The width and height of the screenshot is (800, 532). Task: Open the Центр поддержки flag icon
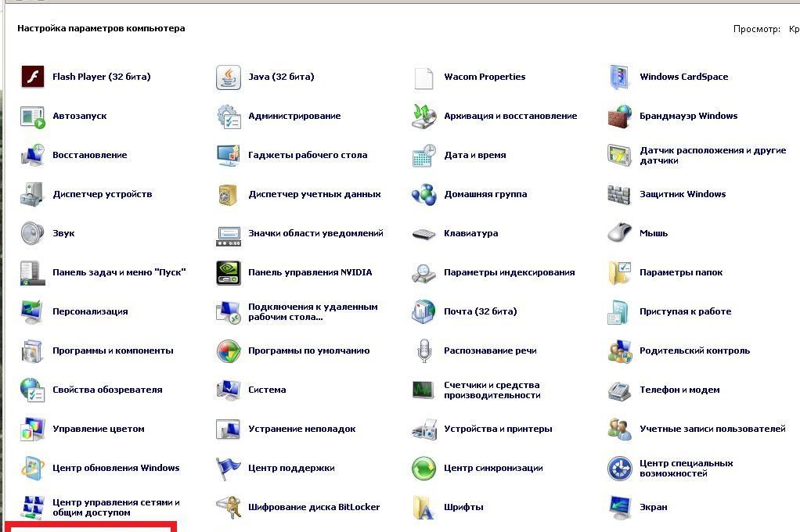[x=229, y=469]
